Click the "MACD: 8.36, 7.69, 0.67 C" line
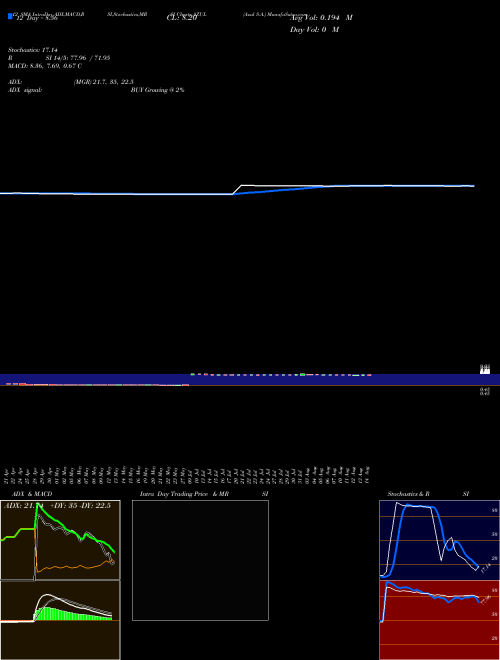500x660 pixels. point(45,66)
